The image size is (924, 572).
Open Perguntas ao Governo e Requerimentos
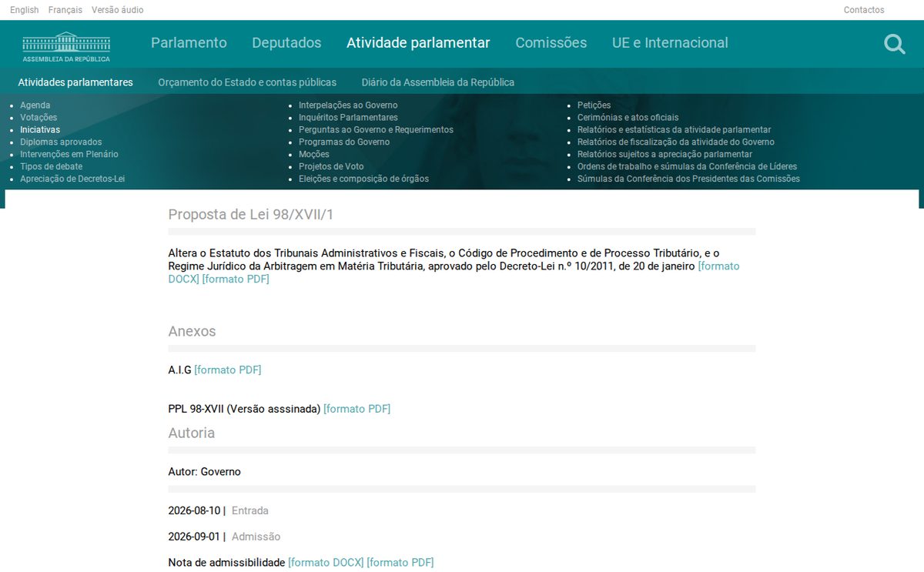click(x=376, y=130)
